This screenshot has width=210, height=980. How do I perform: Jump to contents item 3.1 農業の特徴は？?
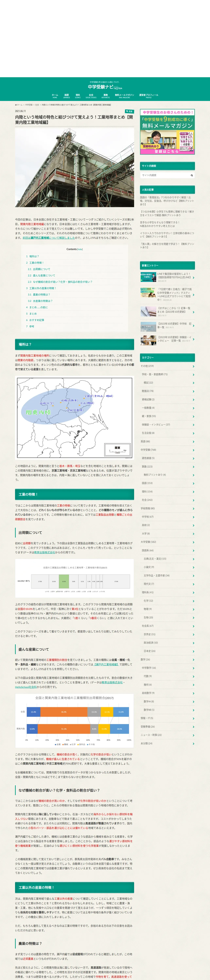39,294
